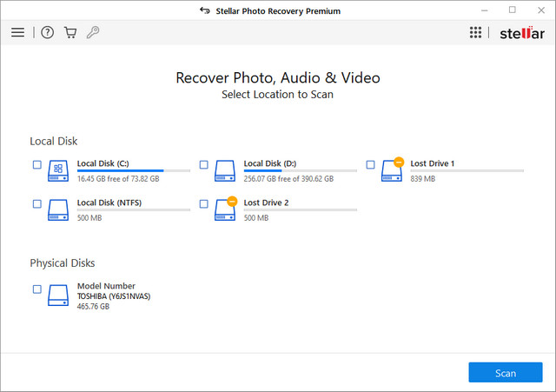Click the Local Disk (C:) drive icon
556x392 pixels.
pos(57,169)
